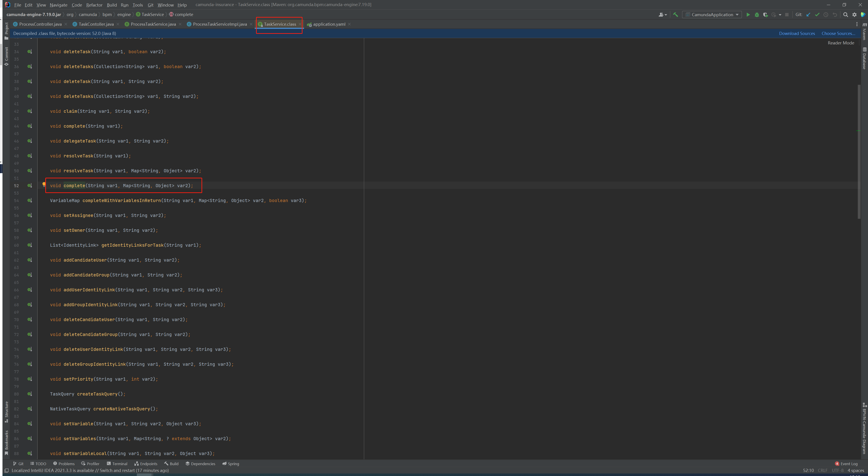Close the application.yaml tab

point(349,24)
